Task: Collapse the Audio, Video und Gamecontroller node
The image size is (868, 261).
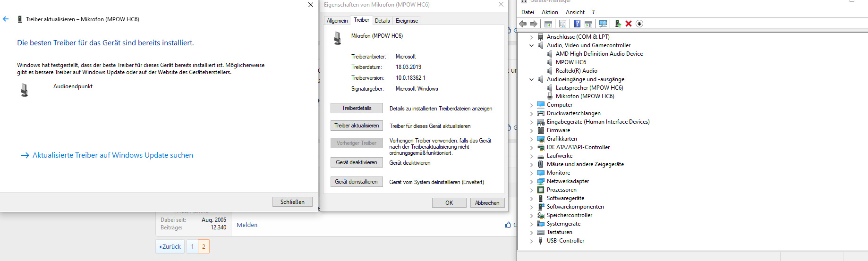Action: [x=531, y=45]
